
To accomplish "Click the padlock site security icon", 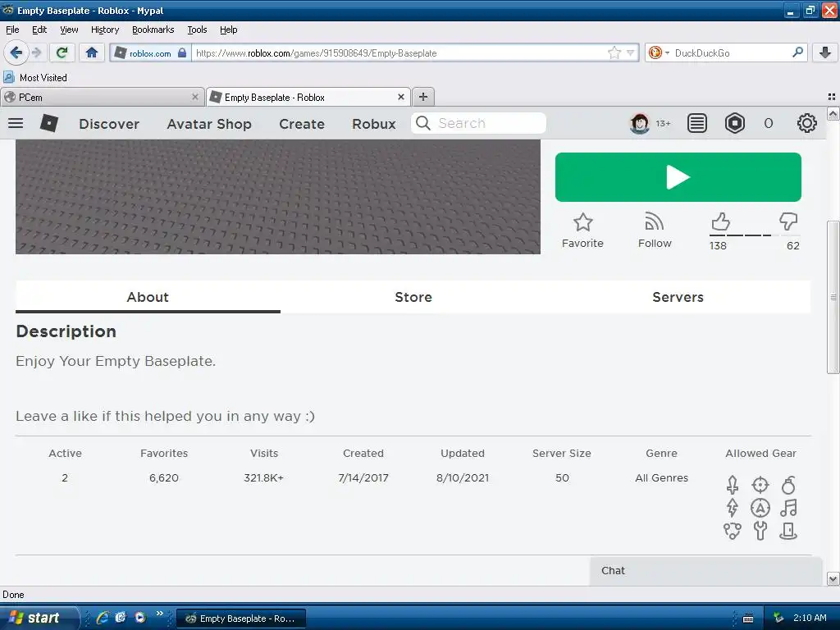I will pos(182,53).
